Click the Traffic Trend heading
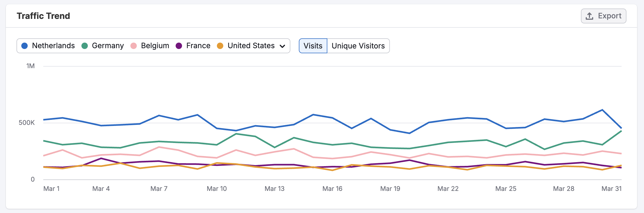The height and width of the screenshot is (213, 644). click(x=43, y=16)
